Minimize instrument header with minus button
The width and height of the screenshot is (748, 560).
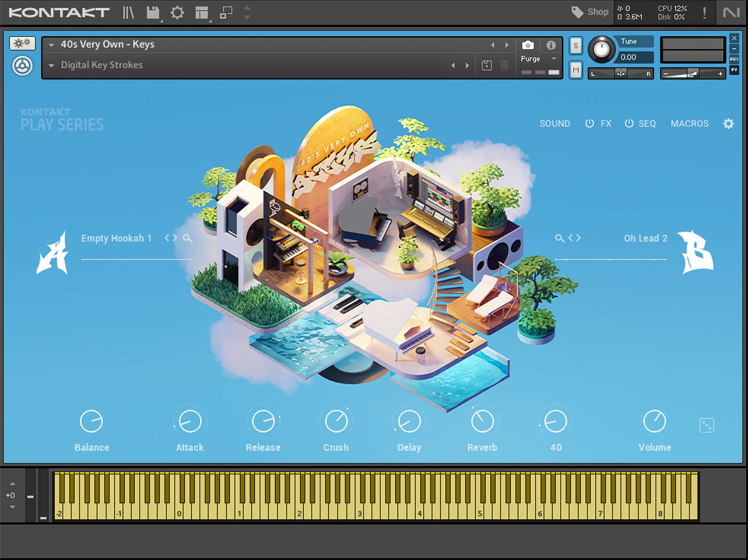[734, 49]
